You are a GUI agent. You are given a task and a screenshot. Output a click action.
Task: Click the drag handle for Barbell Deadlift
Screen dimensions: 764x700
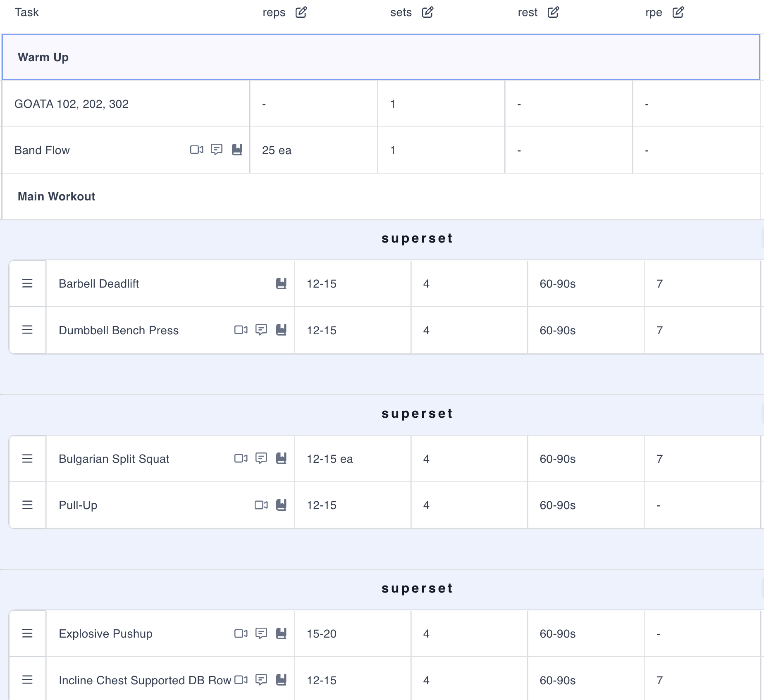pos(27,283)
